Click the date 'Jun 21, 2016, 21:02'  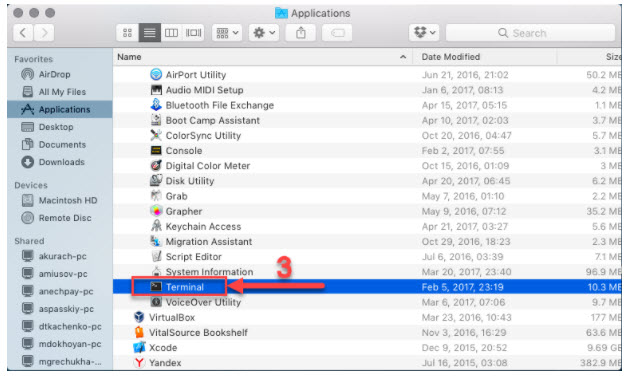(x=465, y=75)
